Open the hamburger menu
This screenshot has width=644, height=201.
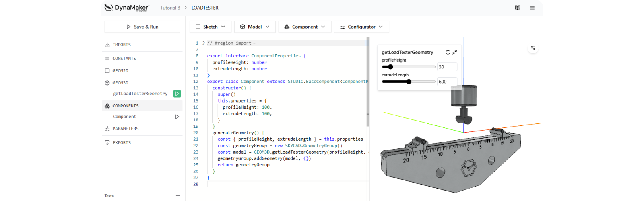(x=532, y=8)
